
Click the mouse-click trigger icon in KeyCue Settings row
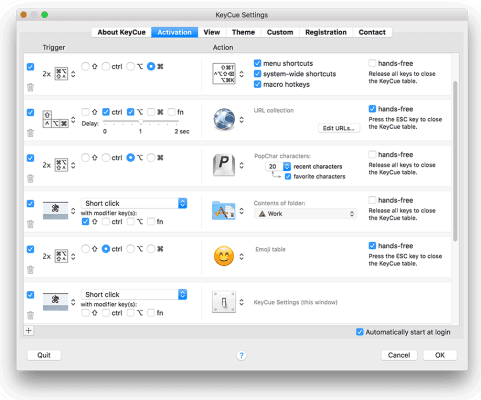click(x=55, y=302)
